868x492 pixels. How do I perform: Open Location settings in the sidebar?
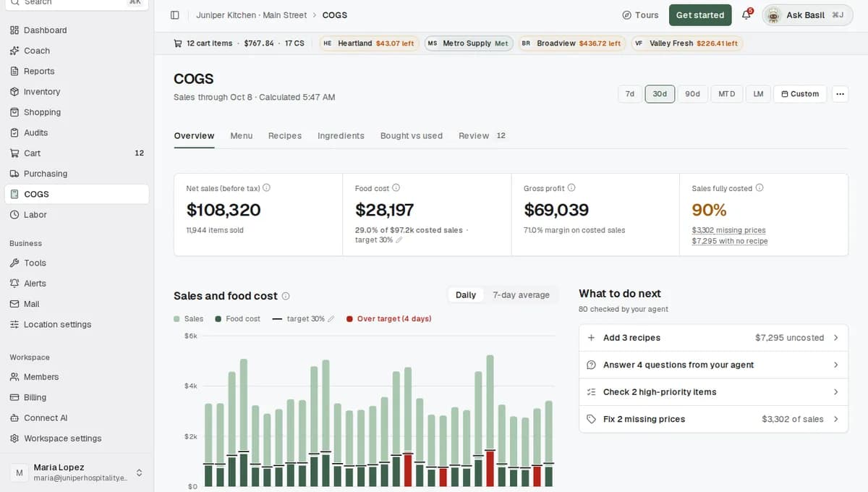point(77,324)
